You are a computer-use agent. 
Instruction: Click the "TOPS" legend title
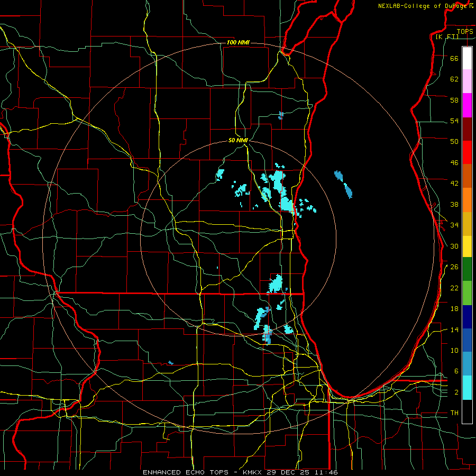coord(465,31)
